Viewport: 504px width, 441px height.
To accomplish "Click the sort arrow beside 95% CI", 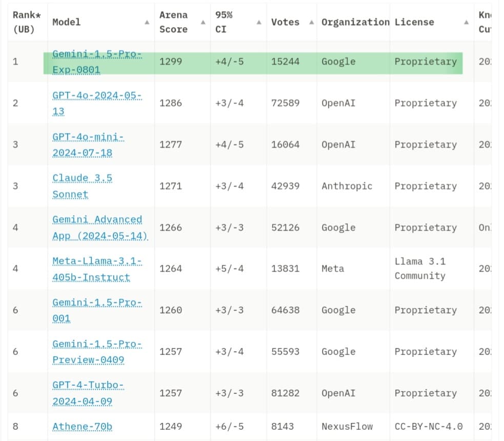I will [259, 23].
